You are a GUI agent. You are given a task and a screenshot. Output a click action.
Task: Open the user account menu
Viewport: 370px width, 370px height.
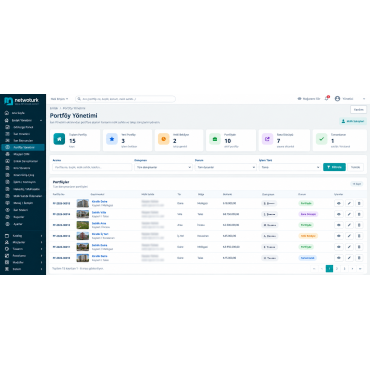pyautogui.click(x=350, y=99)
